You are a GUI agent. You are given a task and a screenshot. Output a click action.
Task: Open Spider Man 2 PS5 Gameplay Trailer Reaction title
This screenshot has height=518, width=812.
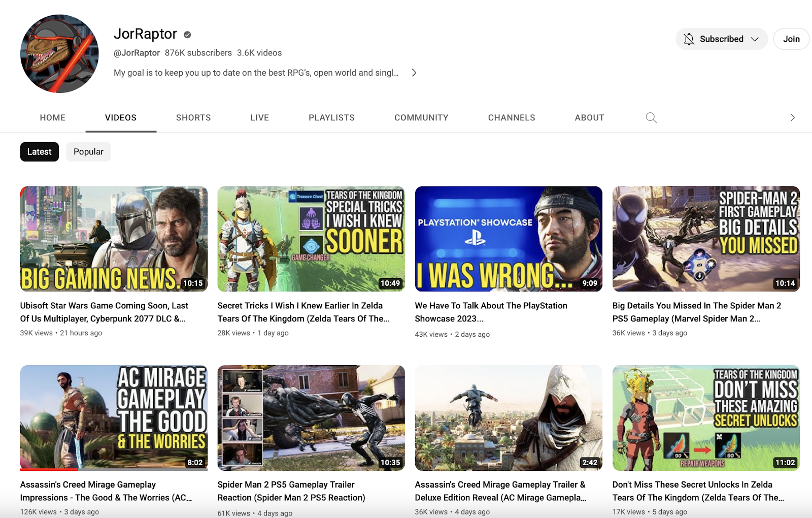click(x=291, y=492)
